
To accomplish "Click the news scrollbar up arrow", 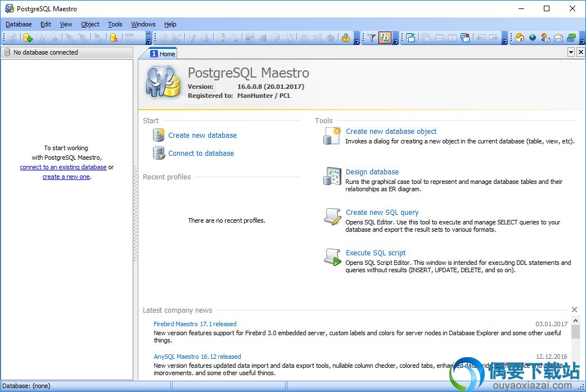I will pyautogui.click(x=575, y=321).
